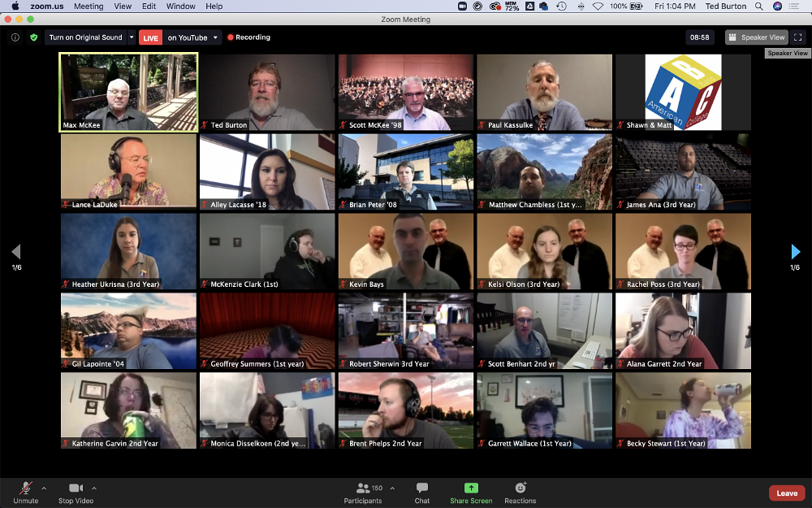Click the meeting info icon
Image resolution: width=812 pixels, height=508 pixels.
click(x=15, y=37)
